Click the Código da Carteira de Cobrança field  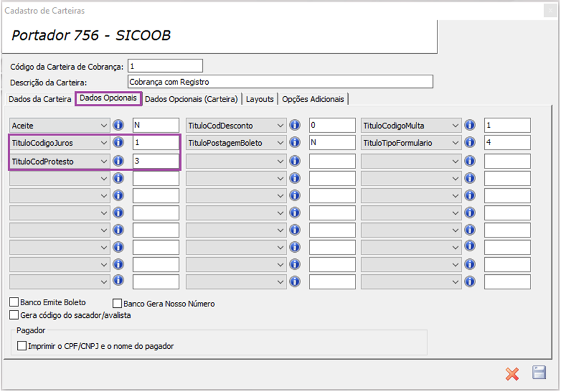(165, 66)
